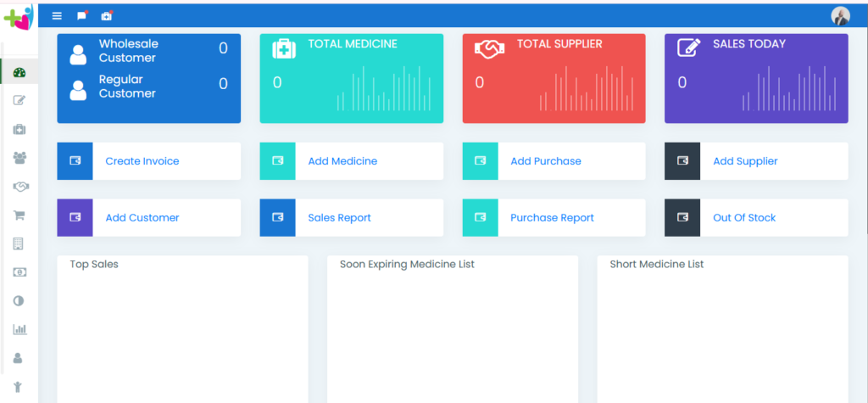Open the Sales Report shortcut
The image size is (868, 403).
click(339, 218)
